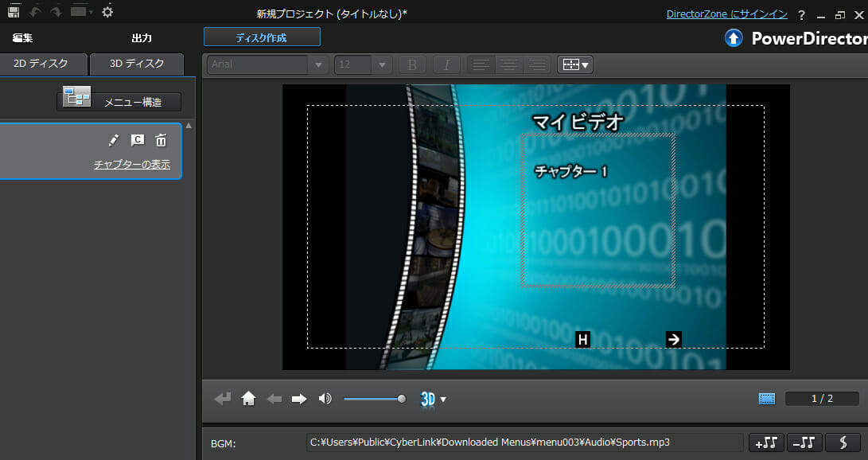The image size is (868, 460).
Task: Click the trash delete icon
Action: click(161, 141)
